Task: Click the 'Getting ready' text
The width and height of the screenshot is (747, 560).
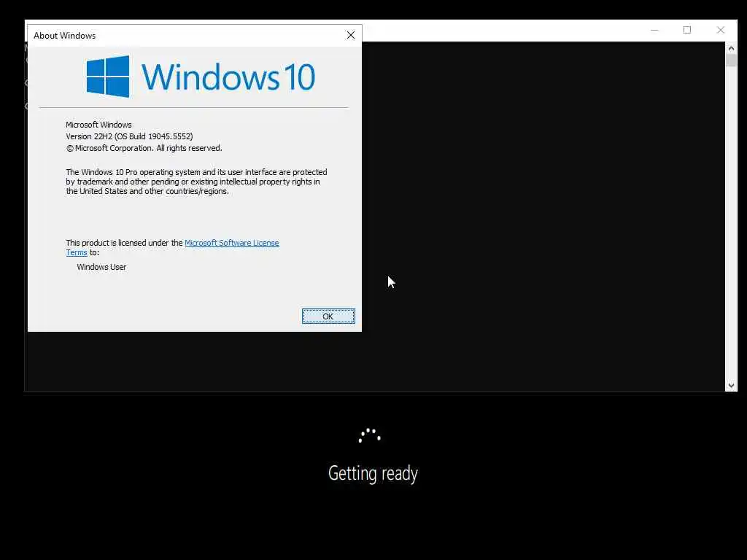Action: point(373,474)
